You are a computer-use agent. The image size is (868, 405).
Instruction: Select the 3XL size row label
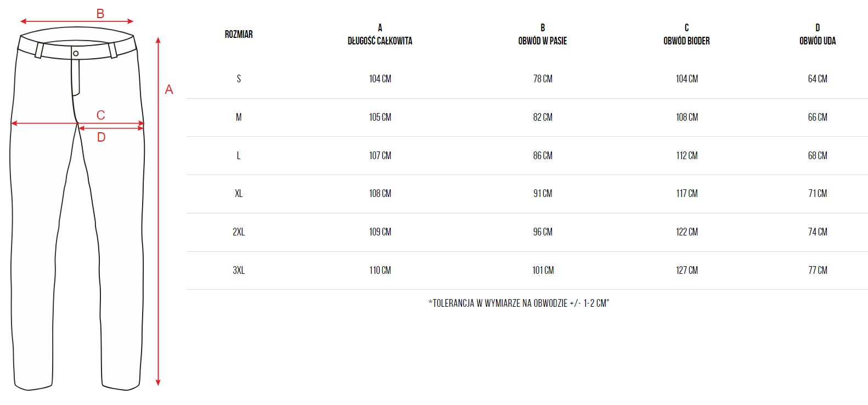point(239,270)
